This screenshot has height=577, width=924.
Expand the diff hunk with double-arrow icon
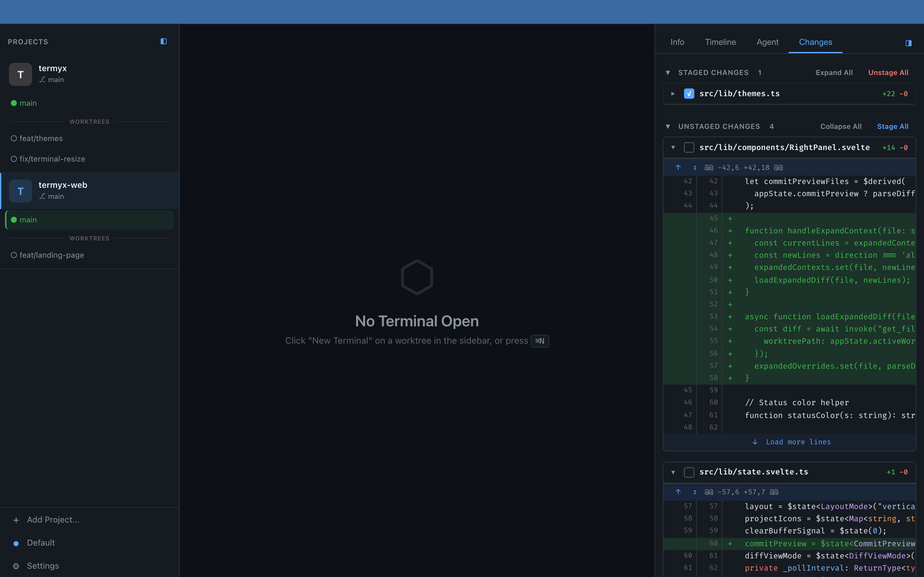[695, 167]
